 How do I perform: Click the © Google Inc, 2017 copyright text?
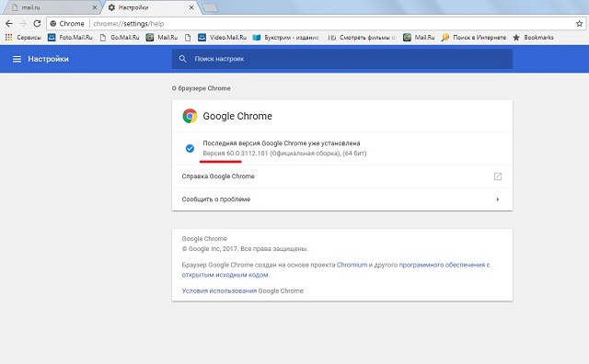[x=245, y=249]
